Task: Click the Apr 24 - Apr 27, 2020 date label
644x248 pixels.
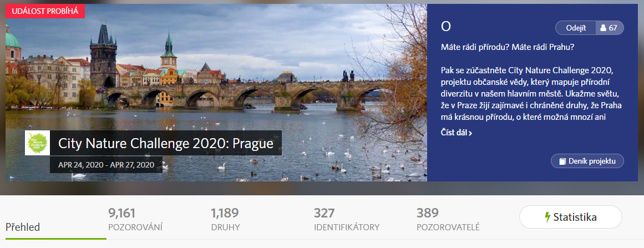Action: tap(107, 165)
